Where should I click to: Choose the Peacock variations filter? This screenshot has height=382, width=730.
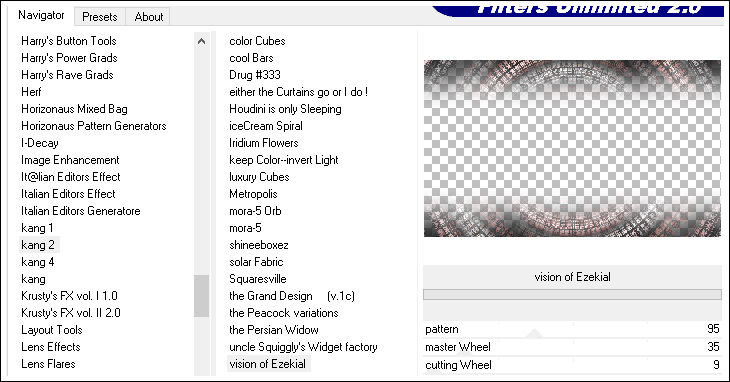click(284, 313)
